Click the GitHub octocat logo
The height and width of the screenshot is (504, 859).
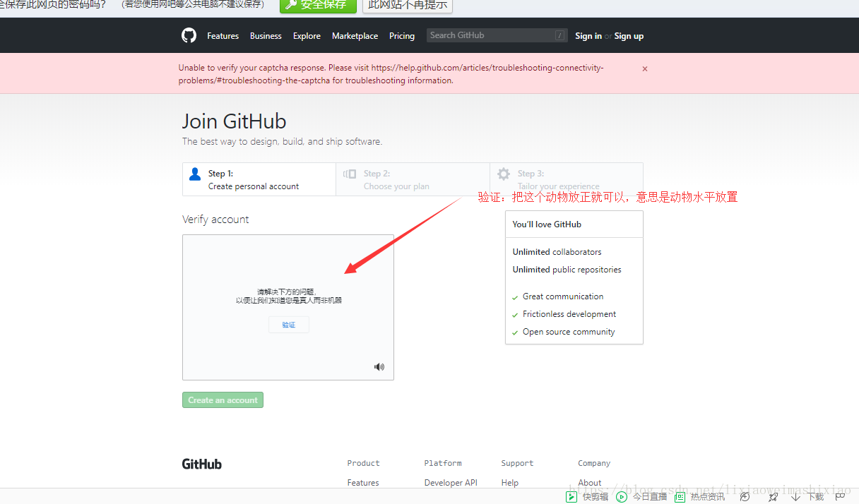[x=189, y=35]
